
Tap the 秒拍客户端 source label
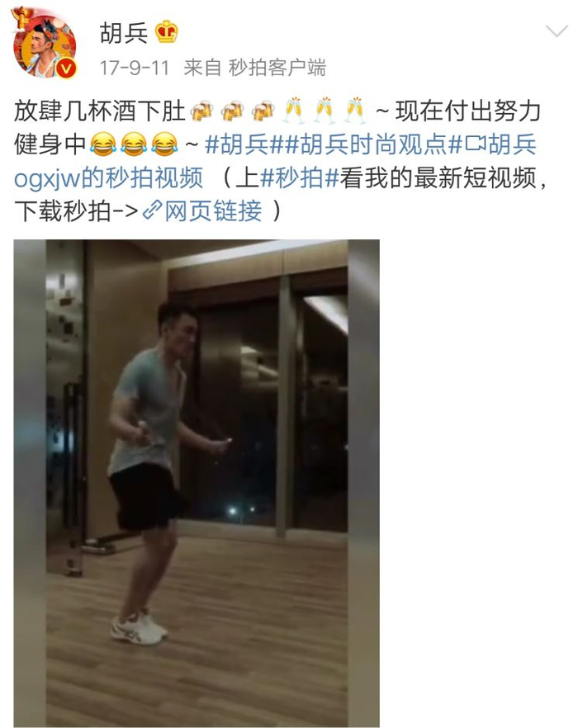(x=277, y=68)
